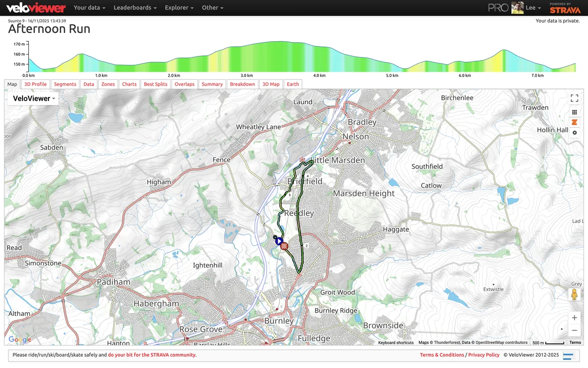Open the Privacy Policy link
The width and height of the screenshot is (588, 368).
(484, 355)
